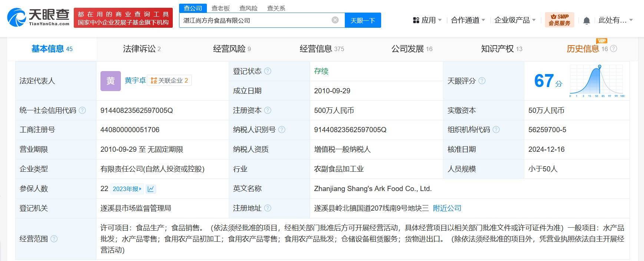
Task: Expand the 合作通道 dropdown
Action: point(468,20)
